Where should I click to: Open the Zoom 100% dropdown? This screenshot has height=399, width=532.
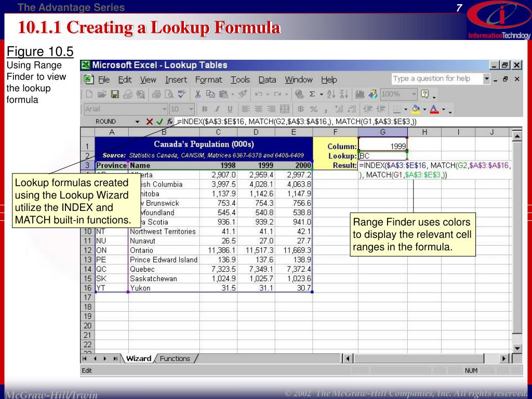[414, 94]
